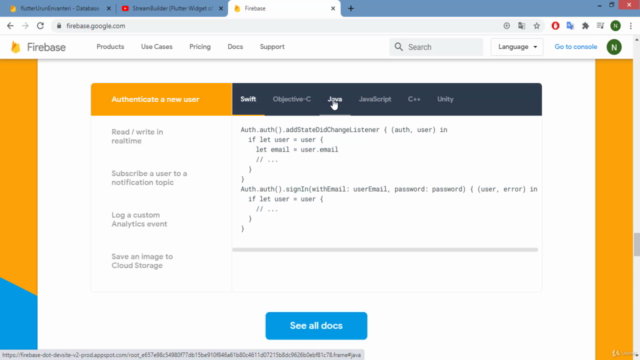Open the translate page icon in address bar
The image size is (640, 360).
521,26
